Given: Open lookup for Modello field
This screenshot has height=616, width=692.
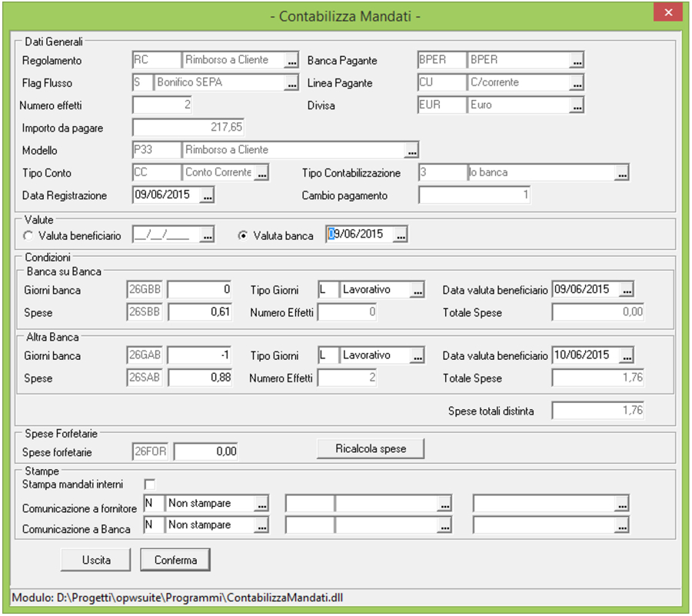Looking at the screenshot, I should [x=411, y=151].
